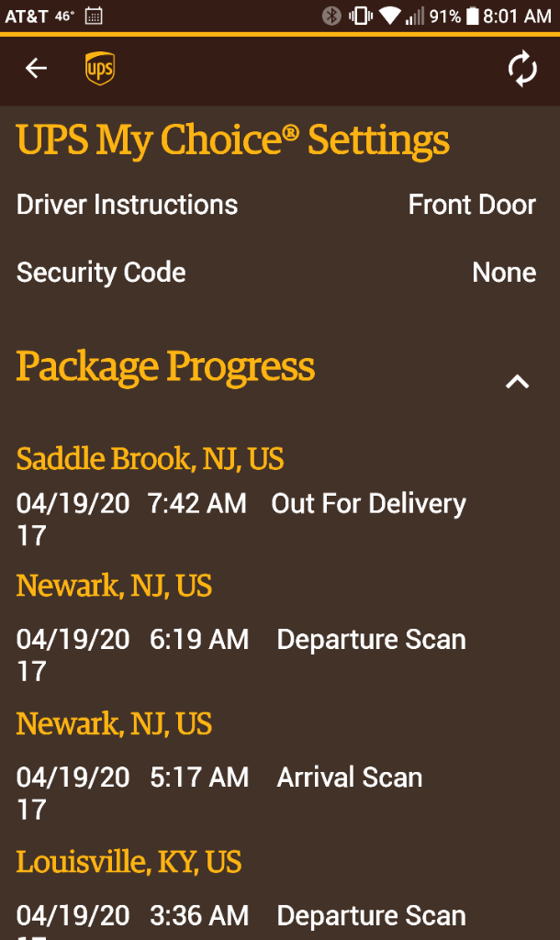Select the Front Door value
560x940 pixels.
coord(472,205)
